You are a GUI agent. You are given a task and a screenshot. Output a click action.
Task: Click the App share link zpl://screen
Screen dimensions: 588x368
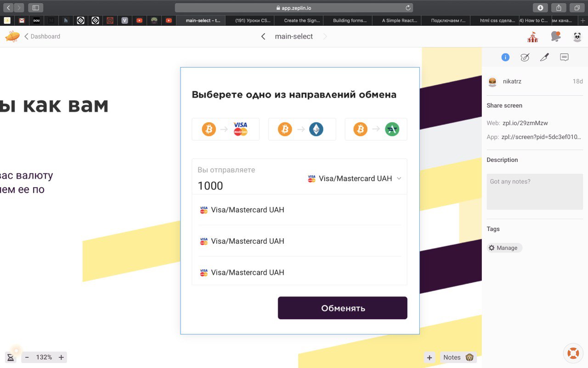click(x=542, y=137)
